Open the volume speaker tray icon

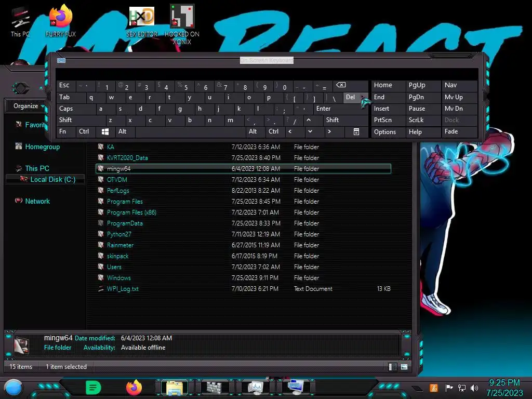click(x=474, y=388)
